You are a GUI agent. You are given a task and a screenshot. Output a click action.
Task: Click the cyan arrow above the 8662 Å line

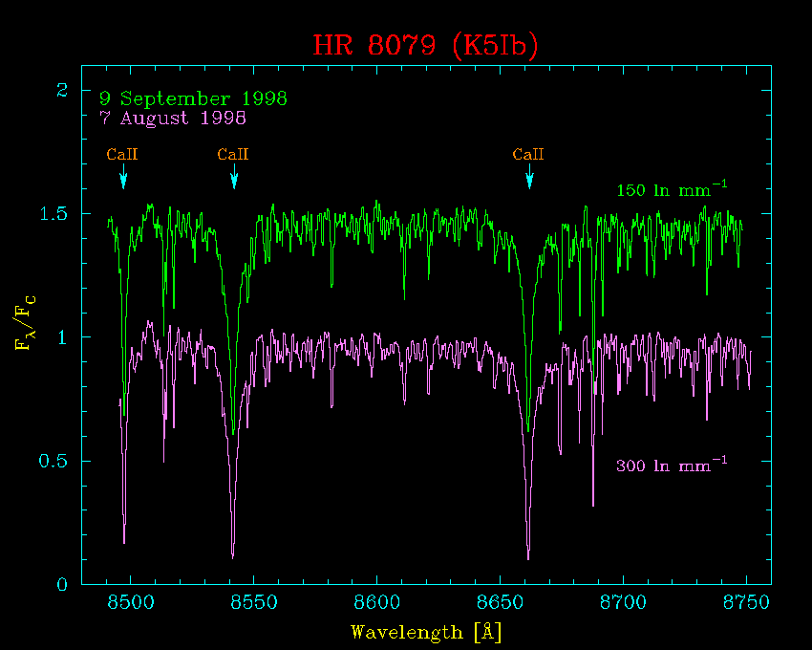click(530, 179)
